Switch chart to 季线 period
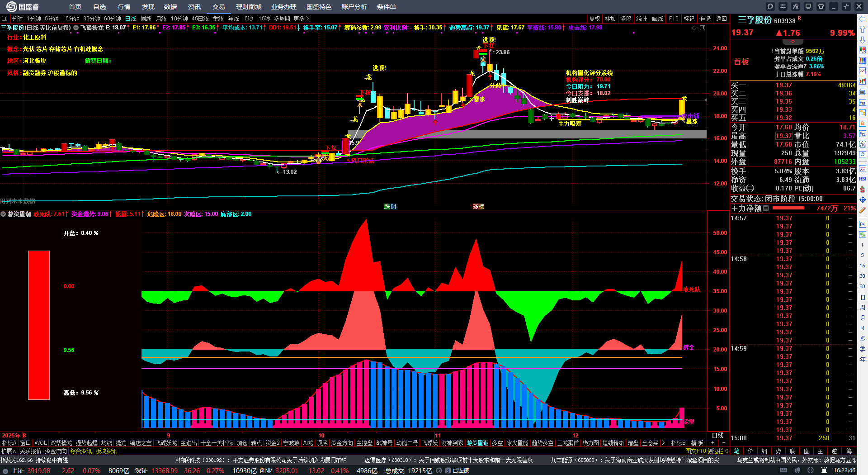 pos(218,19)
